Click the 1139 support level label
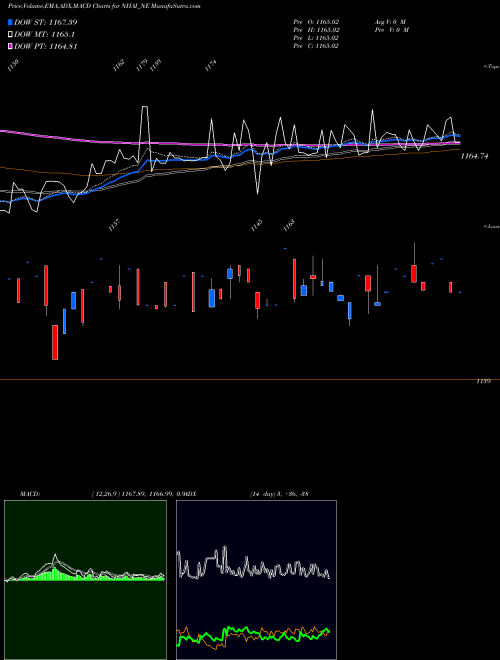The height and width of the screenshot is (660, 500). click(483, 381)
